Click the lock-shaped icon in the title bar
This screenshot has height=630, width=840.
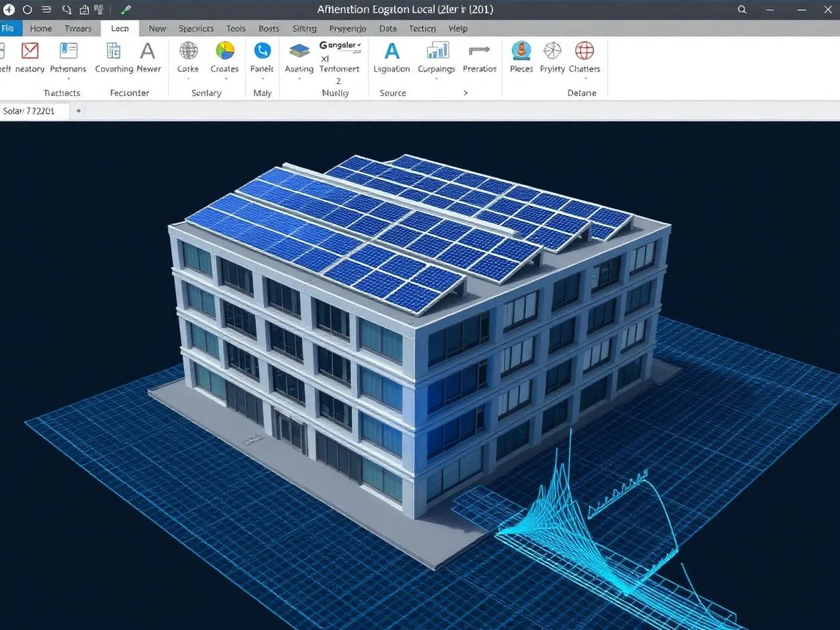tap(84, 9)
